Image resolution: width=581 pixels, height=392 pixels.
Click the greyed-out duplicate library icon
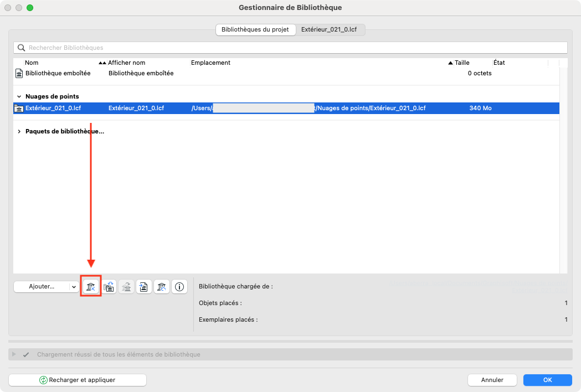pyautogui.click(x=126, y=287)
